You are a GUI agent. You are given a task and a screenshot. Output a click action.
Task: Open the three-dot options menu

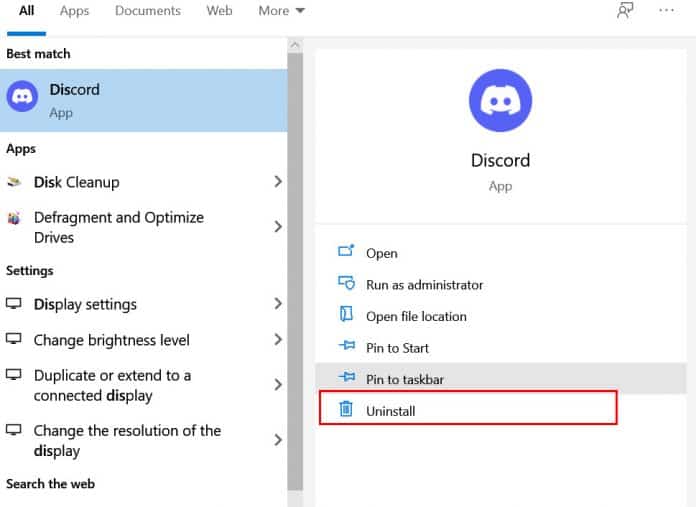click(667, 11)
